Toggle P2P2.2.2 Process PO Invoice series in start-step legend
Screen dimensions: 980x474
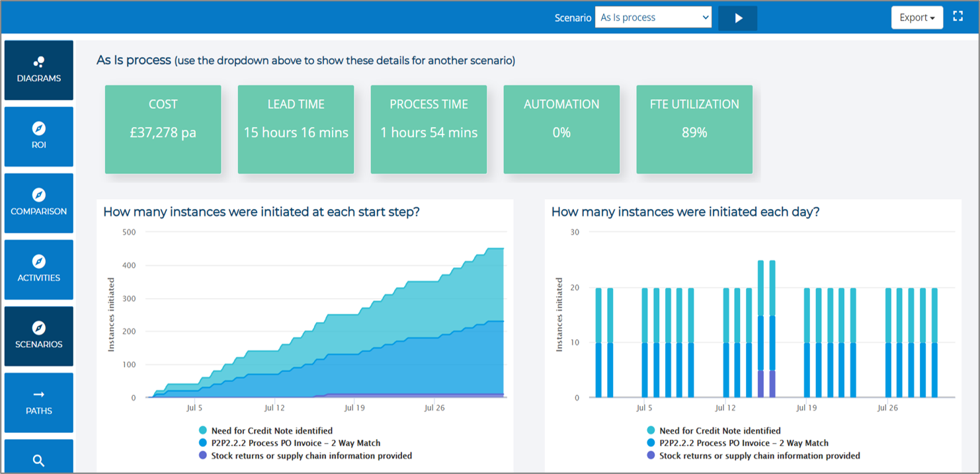tap(296, 443)
